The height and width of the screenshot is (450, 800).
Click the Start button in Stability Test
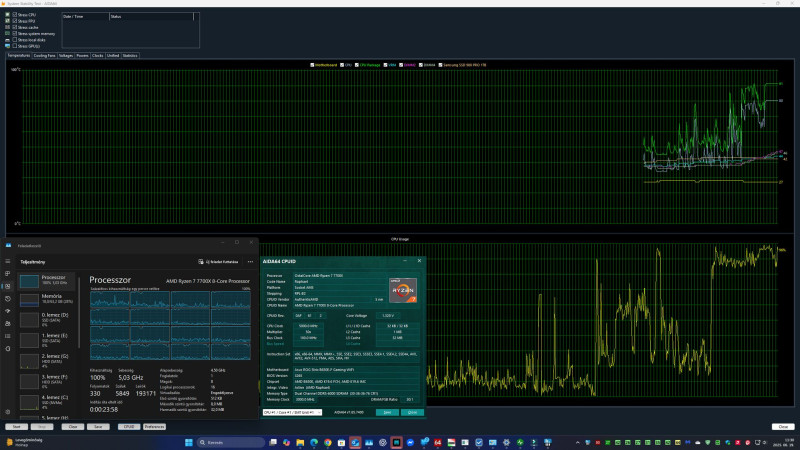point(16,427)
